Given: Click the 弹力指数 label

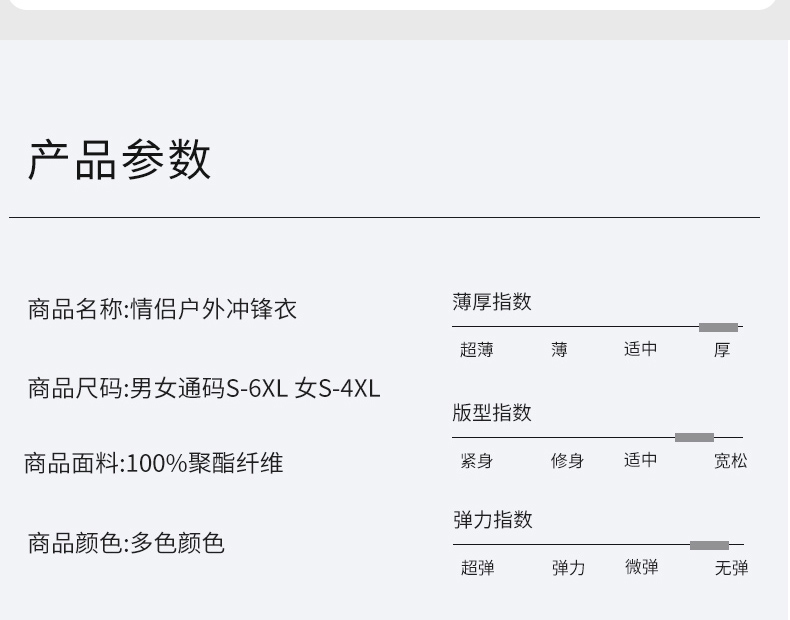Looking at the screenshot, I should click(493, 520).
